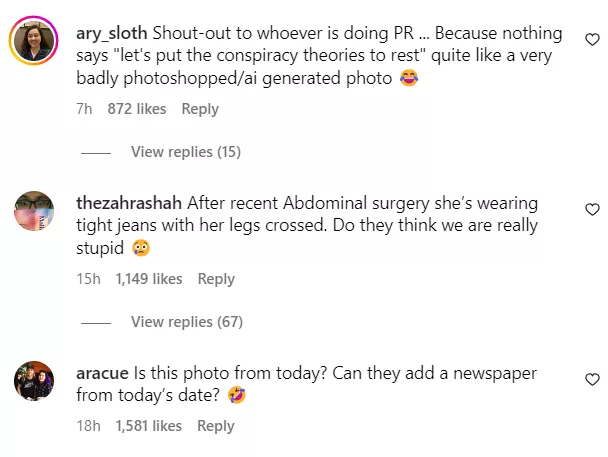Like thezahrashah's comment with the heart
608x457 pixels.
click(x=591, y=209)
